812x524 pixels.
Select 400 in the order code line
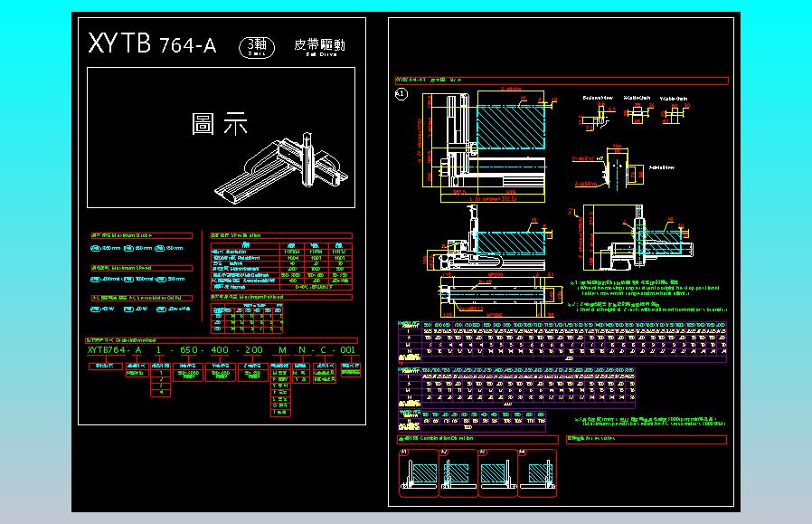click(220, 350)
